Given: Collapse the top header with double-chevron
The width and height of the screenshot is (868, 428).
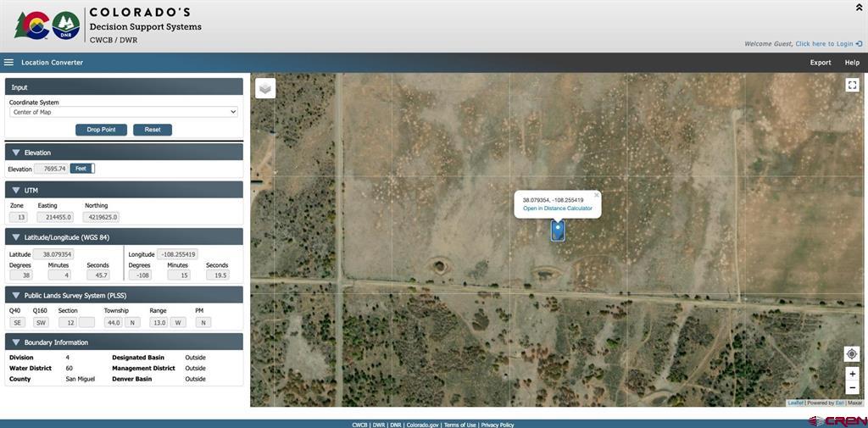Looking at the screenshot, I should click(859, 7).
